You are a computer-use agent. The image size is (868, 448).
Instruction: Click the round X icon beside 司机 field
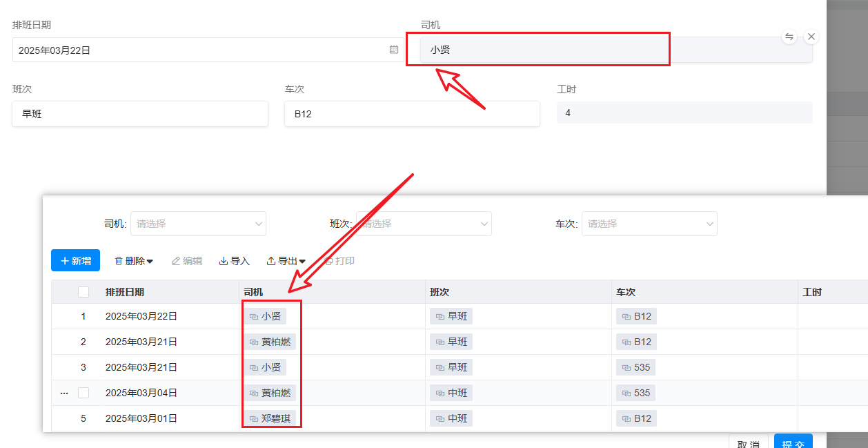[811, 37]
